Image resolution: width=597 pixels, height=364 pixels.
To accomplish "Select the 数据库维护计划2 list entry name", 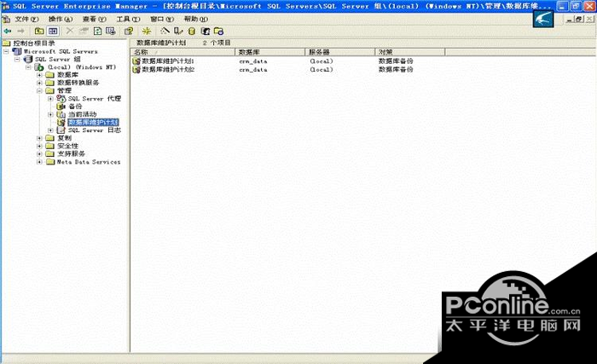I will click(168, 70).
